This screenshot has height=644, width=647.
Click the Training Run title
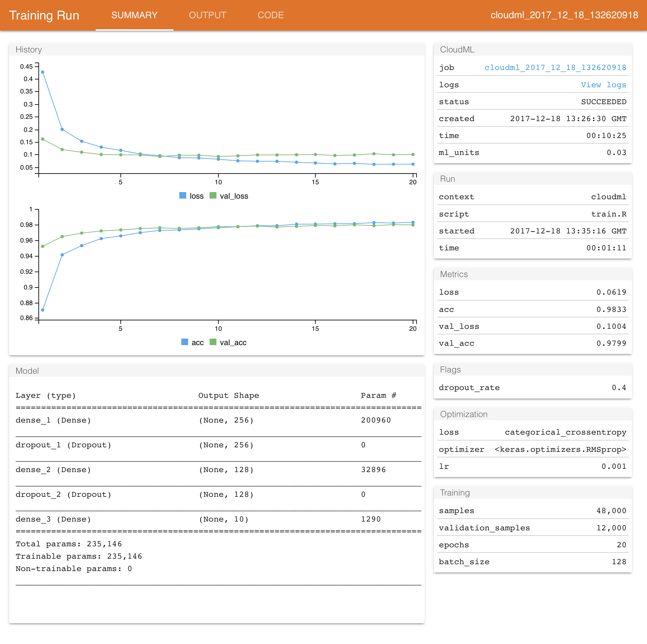[44, 15]
